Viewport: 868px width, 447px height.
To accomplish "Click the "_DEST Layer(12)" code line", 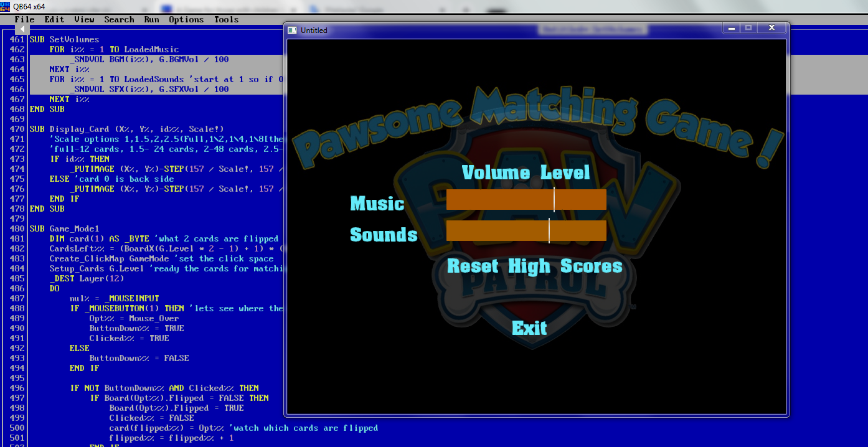I will click(87, 278).
